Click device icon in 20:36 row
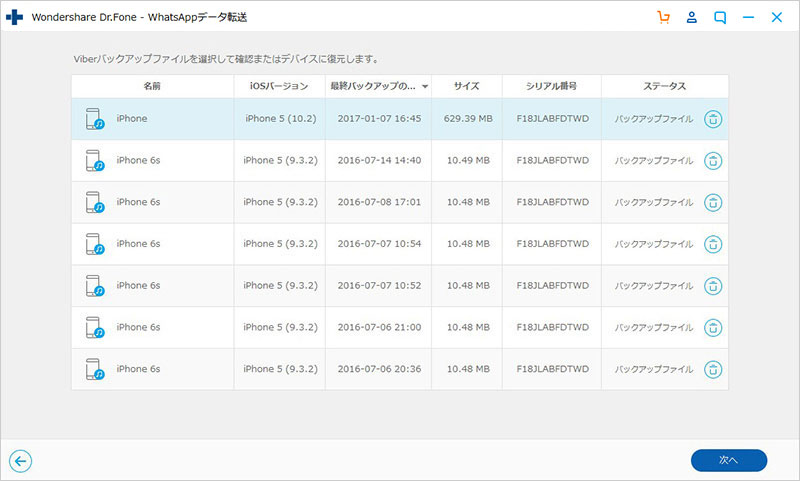Viewport: 800px width, 481px height. (x=95, y=369)
